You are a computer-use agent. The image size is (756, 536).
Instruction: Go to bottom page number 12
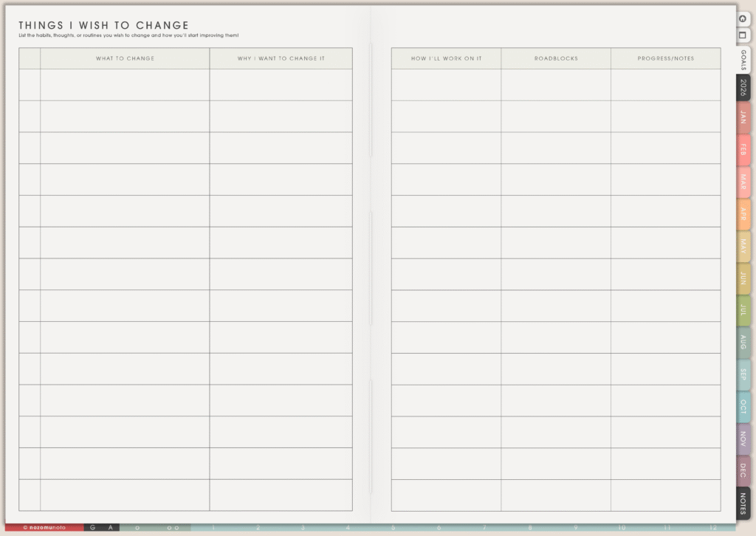coord(712,528)
